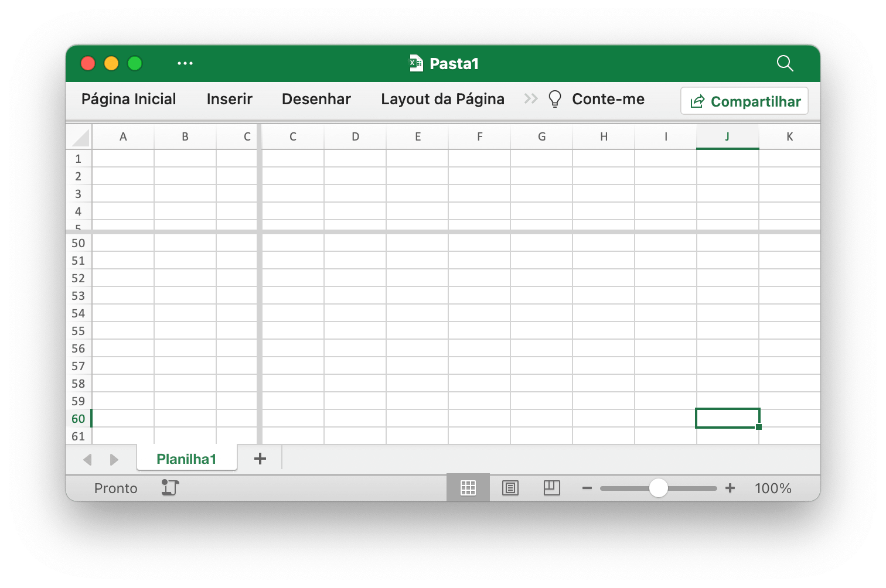Select row 52 header
The height and width of the screenshot is (588, 886).
pos(79,278)
